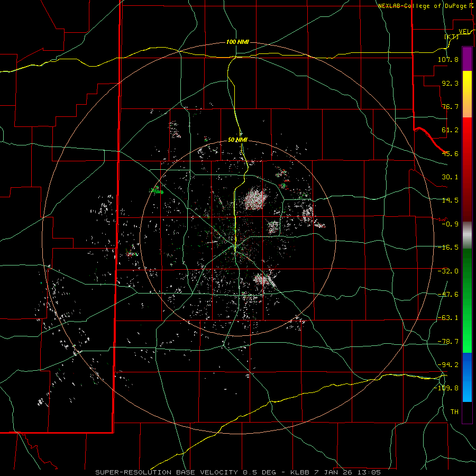Select the -16.5 legend value
Image resolution: width=476 pixels, height=476 pixels.
(448, 248)
